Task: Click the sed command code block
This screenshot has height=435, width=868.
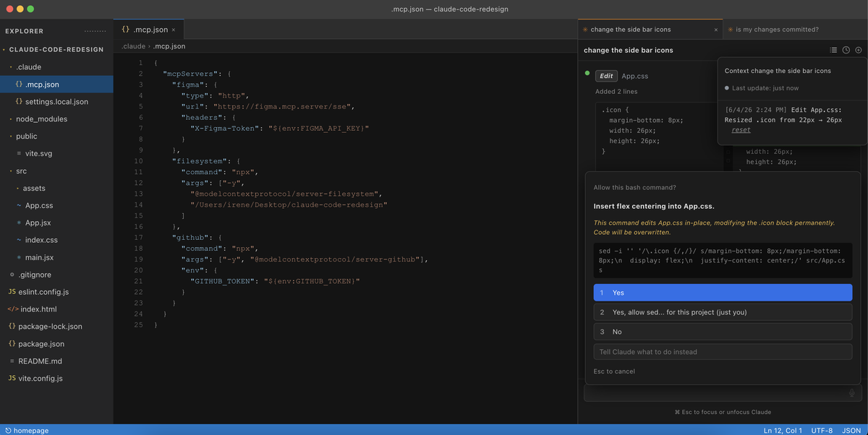Action: coord(723,259)
